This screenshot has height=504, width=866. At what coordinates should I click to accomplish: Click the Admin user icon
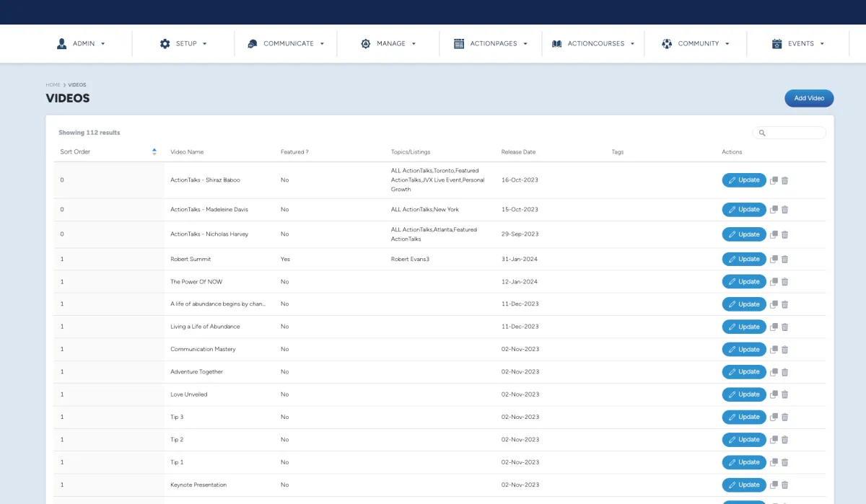pos(62,44)
